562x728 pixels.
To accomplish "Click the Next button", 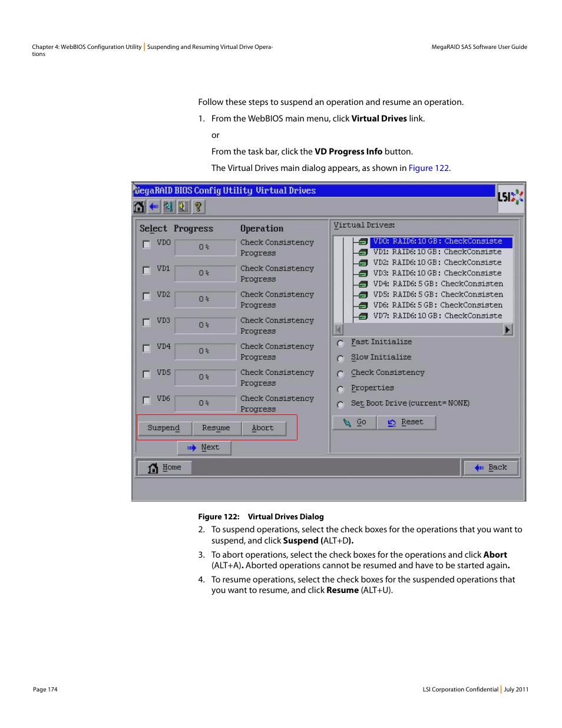I will pos(204,447).
